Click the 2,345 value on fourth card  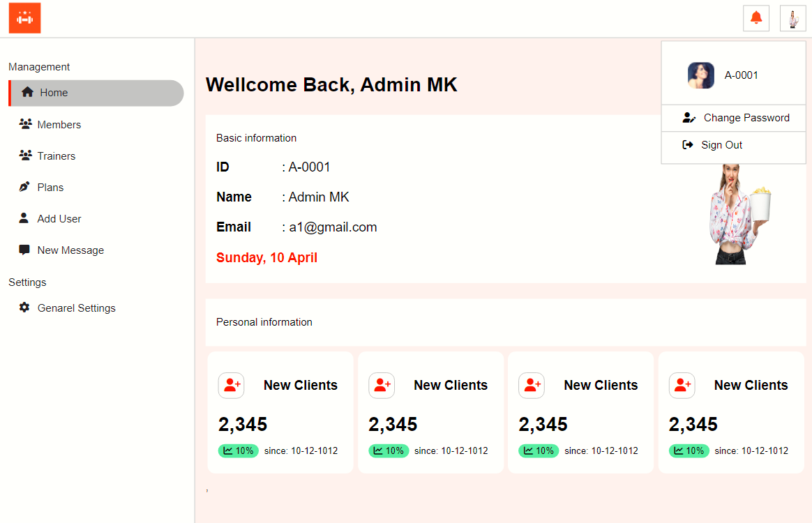click(x=693, y=425)
